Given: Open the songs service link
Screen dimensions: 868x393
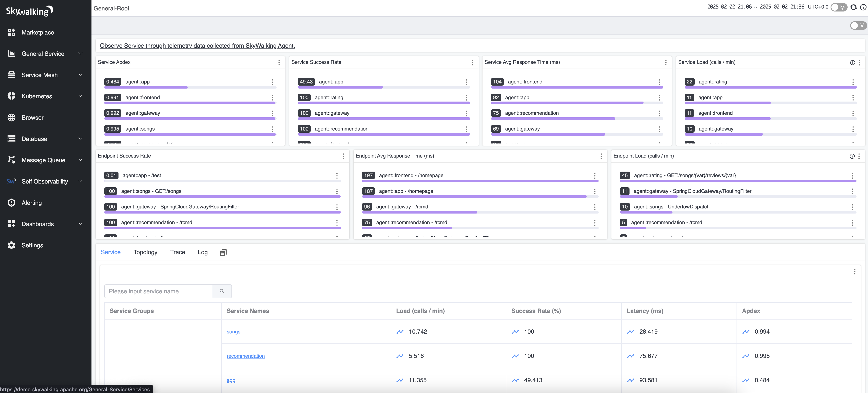Looking at the screenshot, I should [234, 332].
